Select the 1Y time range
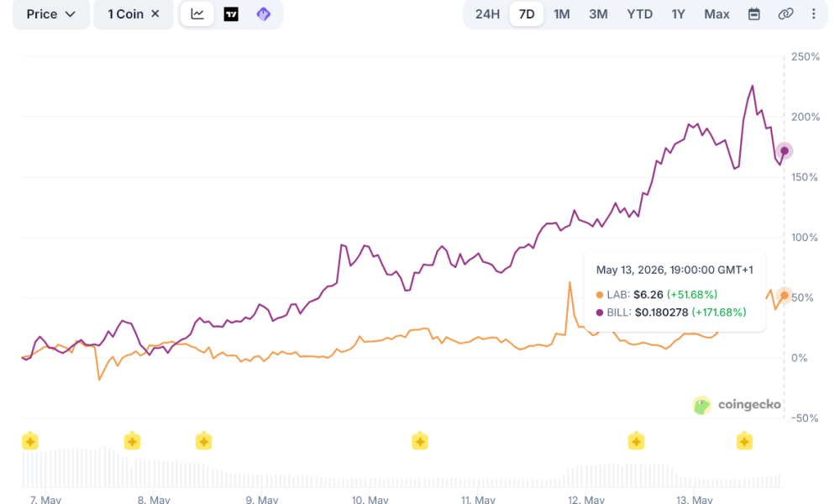Image resolution: width=840 pixels, height=504 pixels. tap(678, 14)
